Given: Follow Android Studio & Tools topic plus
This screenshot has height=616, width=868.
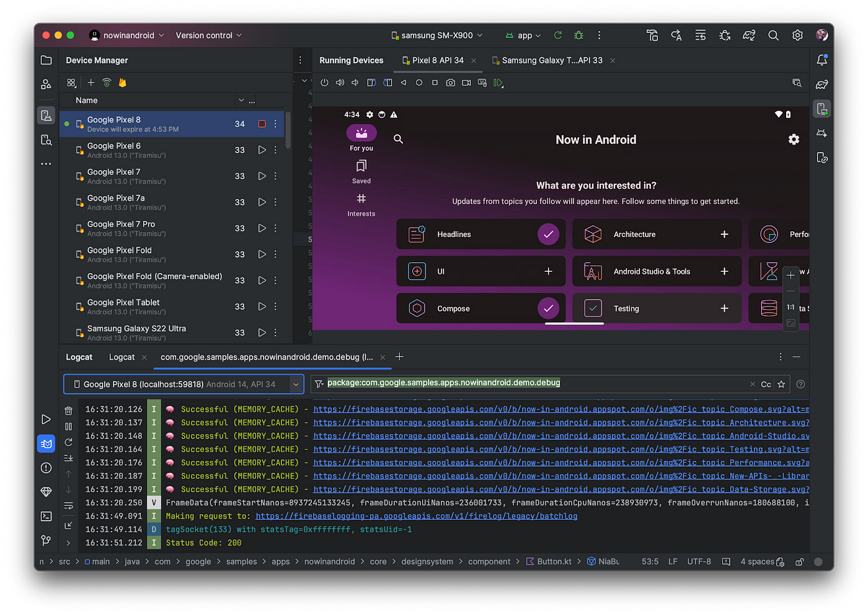Looking at the screenshot, I should tap(724, 271).
